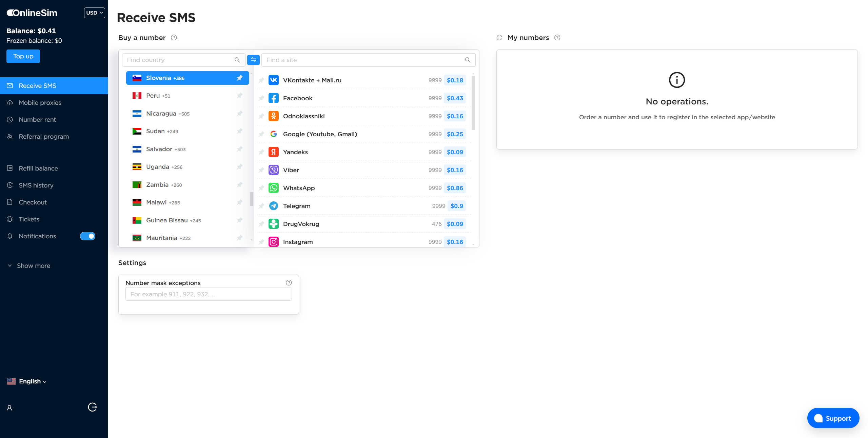The height and width of the screenshot is (438, 868).
Task: Pin the Sudan country row
Action: click(240, 131)
